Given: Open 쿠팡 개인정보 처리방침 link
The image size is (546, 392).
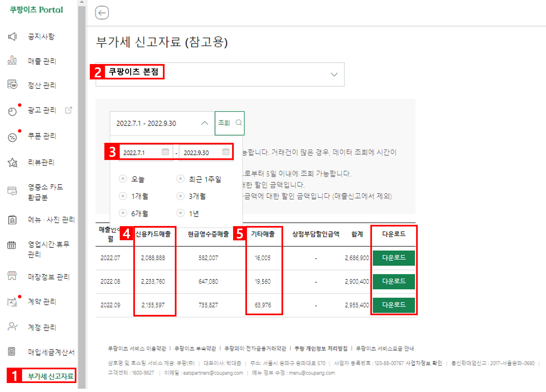Looking at the screenshot, I should (x=321, y=349).
